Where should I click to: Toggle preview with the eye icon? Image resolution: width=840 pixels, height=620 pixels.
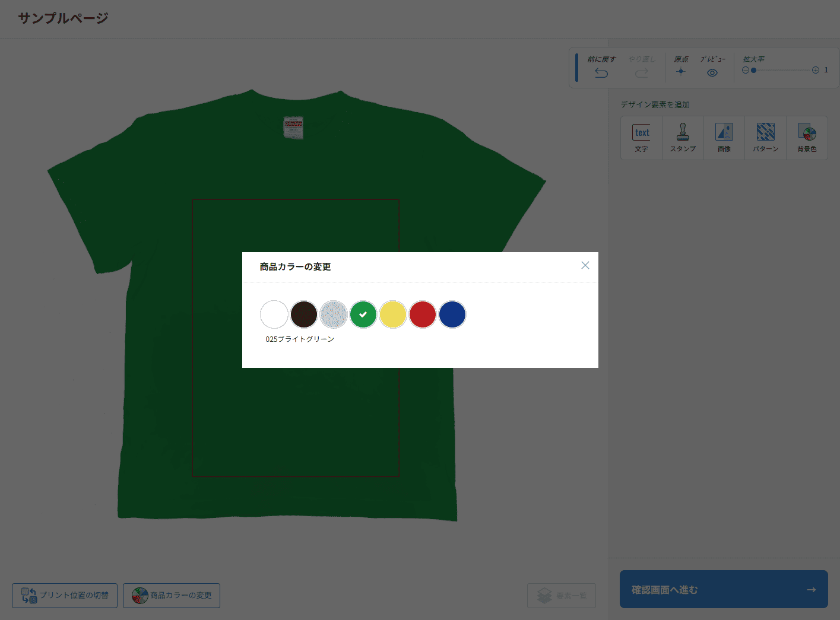click(712, 73)
